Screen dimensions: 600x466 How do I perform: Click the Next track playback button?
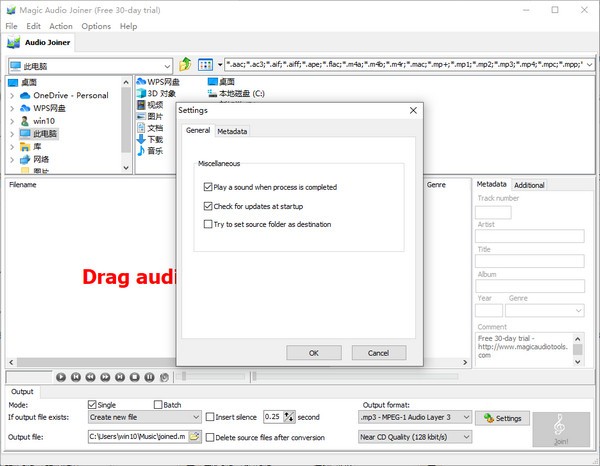coord(120,377)
